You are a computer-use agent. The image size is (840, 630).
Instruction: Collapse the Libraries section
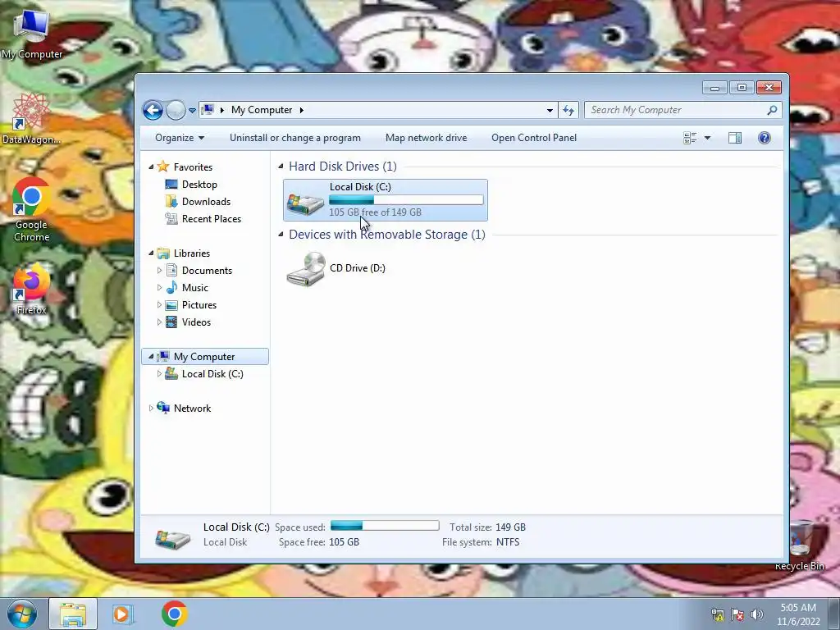coord(151,253)
